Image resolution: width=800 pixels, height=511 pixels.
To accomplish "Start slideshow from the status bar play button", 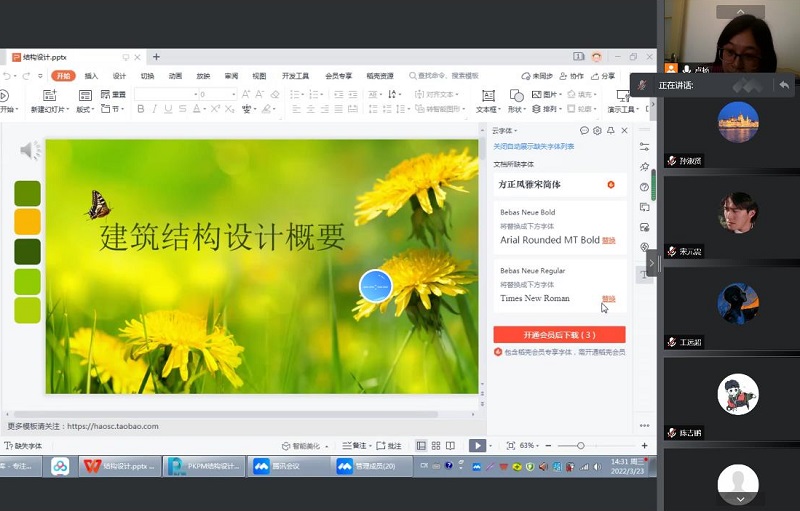I will coord(477,445).
